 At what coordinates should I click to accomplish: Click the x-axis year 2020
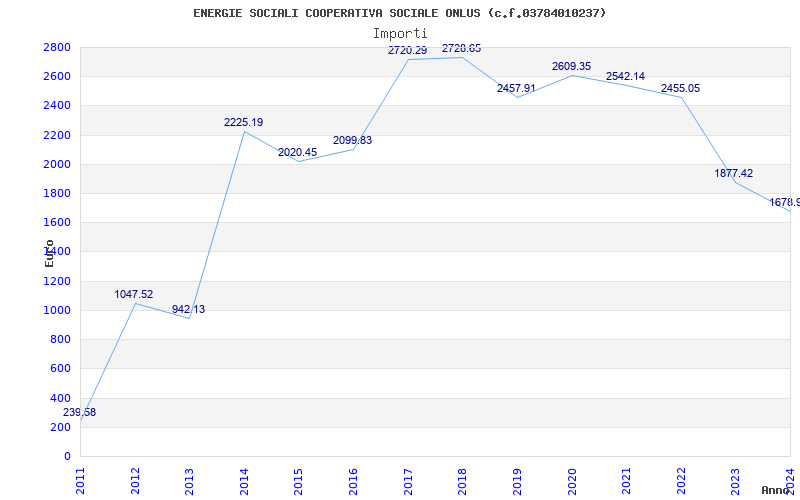pos(571,482)
